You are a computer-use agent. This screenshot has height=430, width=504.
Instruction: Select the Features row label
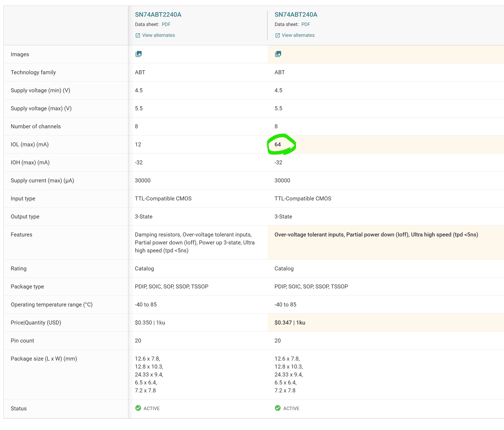click(x=21, y=235)
